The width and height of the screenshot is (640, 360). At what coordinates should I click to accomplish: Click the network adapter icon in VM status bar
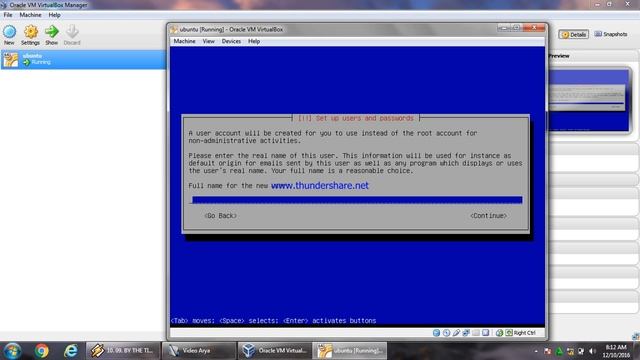tap(466, 333)
